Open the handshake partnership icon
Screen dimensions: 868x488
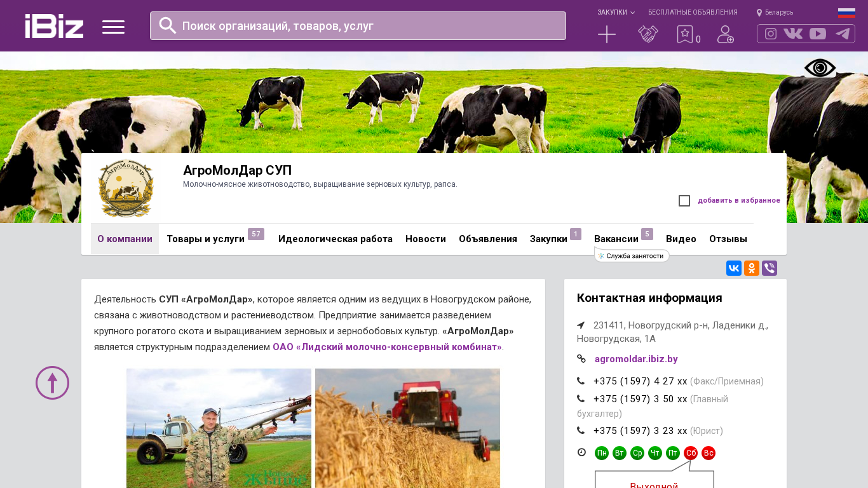pyautogui.click(x=648, y=34)
